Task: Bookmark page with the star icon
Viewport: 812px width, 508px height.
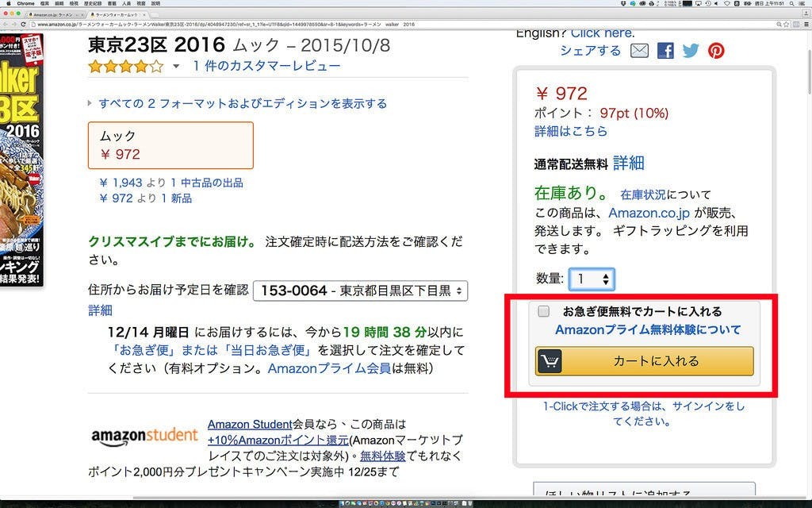Action: click(786, 25)
